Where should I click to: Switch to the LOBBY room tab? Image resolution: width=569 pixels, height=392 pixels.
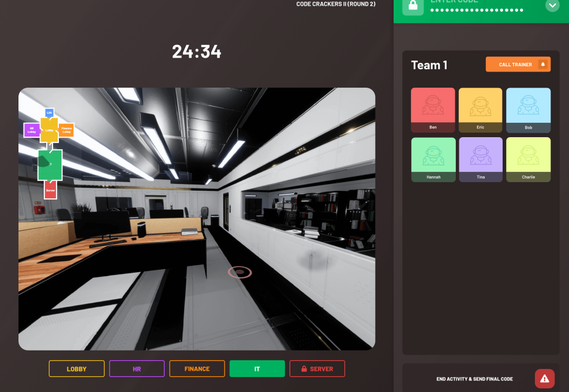point(77,369)
